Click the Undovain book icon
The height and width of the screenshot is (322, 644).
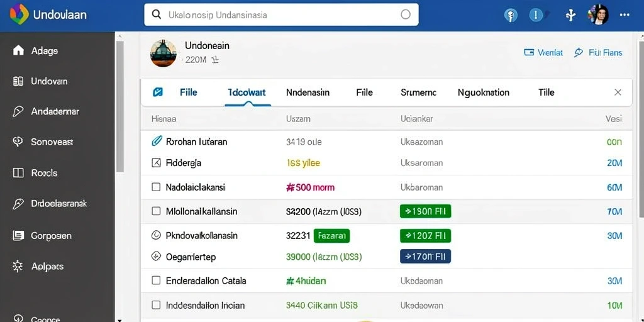coord(18,81)
